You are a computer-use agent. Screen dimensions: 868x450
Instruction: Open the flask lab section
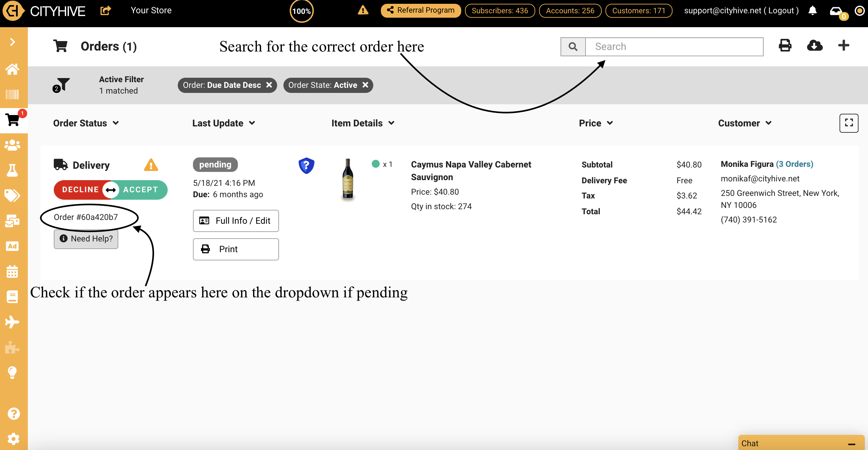click(12, 170)
